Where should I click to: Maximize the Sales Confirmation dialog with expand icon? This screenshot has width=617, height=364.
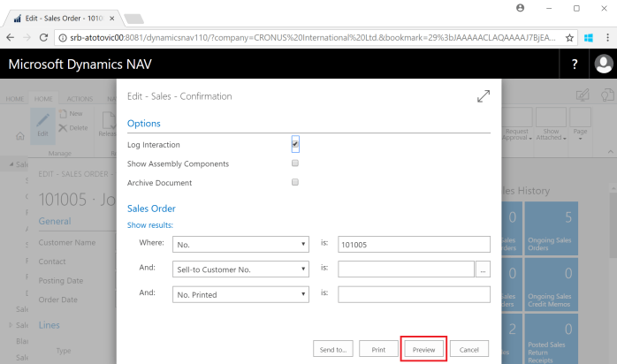tap(483, 96)
